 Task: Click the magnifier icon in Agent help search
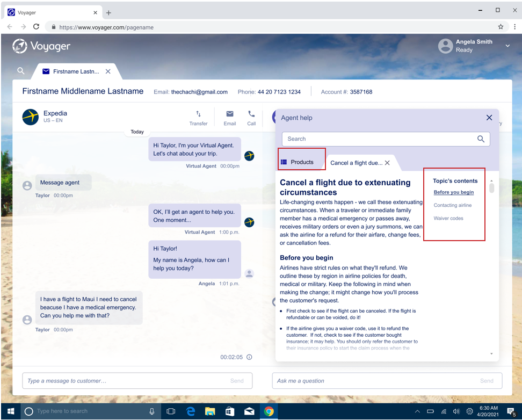[481, 139]
